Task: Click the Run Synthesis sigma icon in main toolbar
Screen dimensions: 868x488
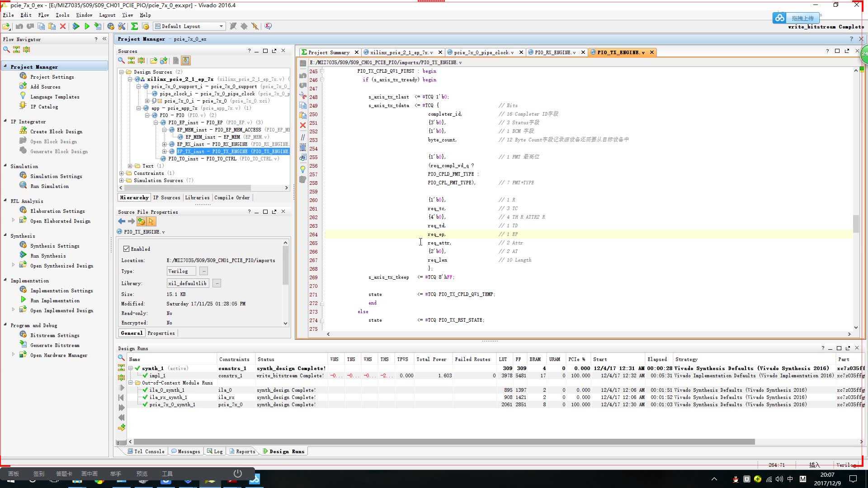Action: coord(134,26)
